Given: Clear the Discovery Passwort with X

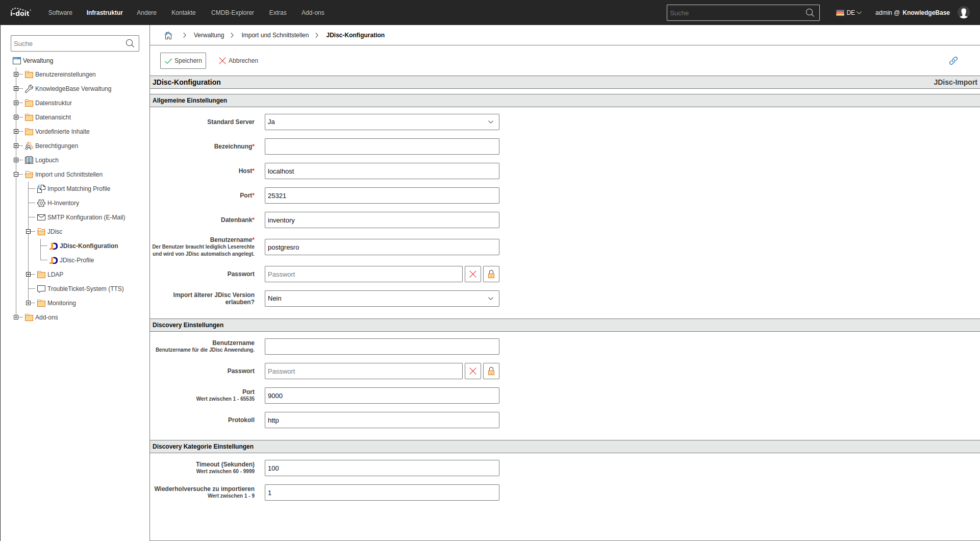Looking at the screenshot, I should point(473,371).
